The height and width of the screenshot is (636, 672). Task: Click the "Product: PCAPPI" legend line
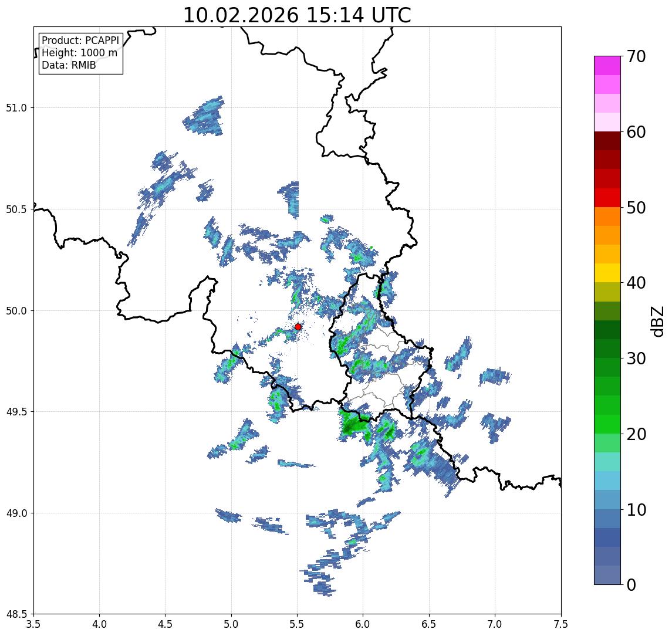[x=80, y=40]
